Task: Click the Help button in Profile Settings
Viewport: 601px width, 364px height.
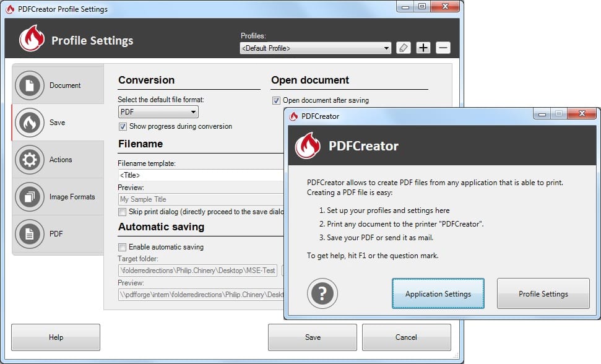Action: [56, 337]
